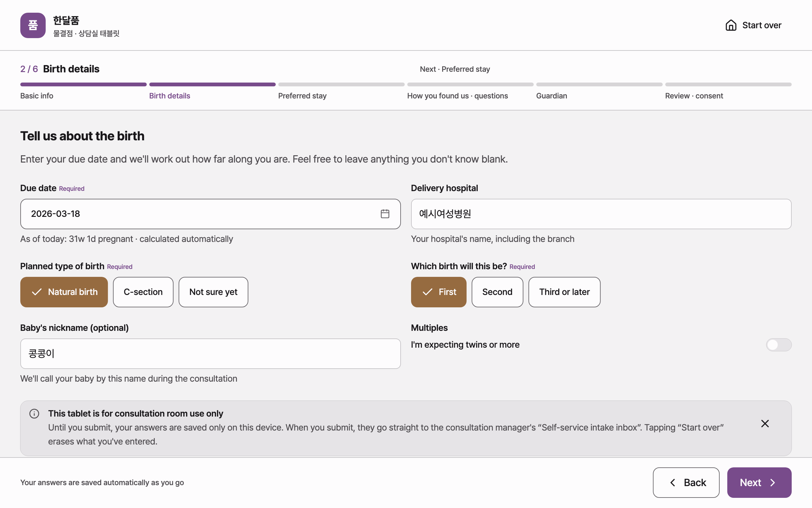Click the Tell us about the birth heading
The height and width of the screenshot is (508, 812).
point(82,136)
